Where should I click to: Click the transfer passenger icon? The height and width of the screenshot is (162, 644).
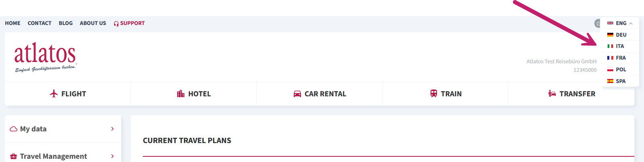[552, 93]
